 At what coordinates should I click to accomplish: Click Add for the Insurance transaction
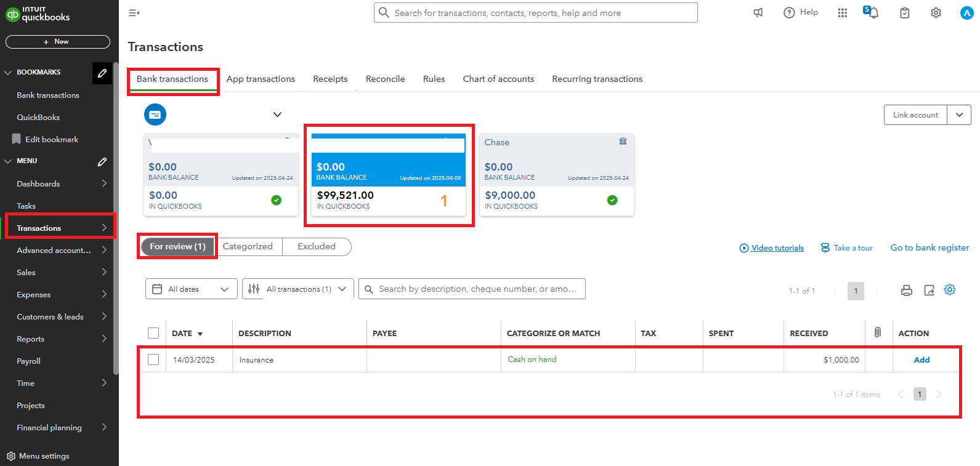[921, 360]
